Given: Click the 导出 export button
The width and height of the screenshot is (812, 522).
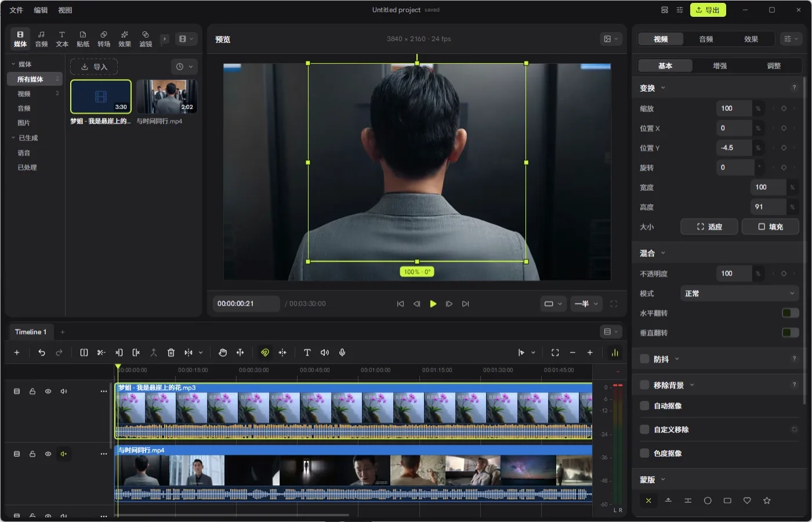Looking at the screenshot, I should point(708,10).
